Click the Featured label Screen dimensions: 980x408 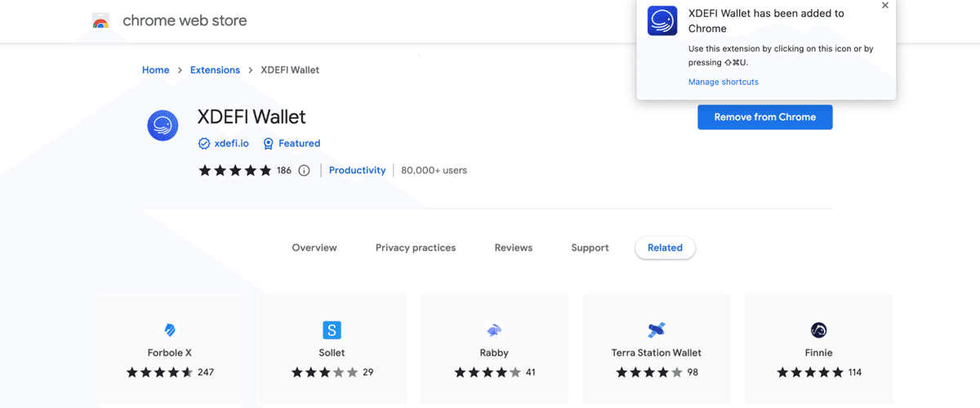299,143
